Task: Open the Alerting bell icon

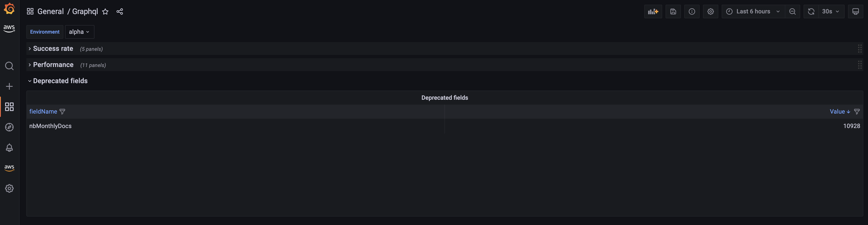Action: point(9,148)
